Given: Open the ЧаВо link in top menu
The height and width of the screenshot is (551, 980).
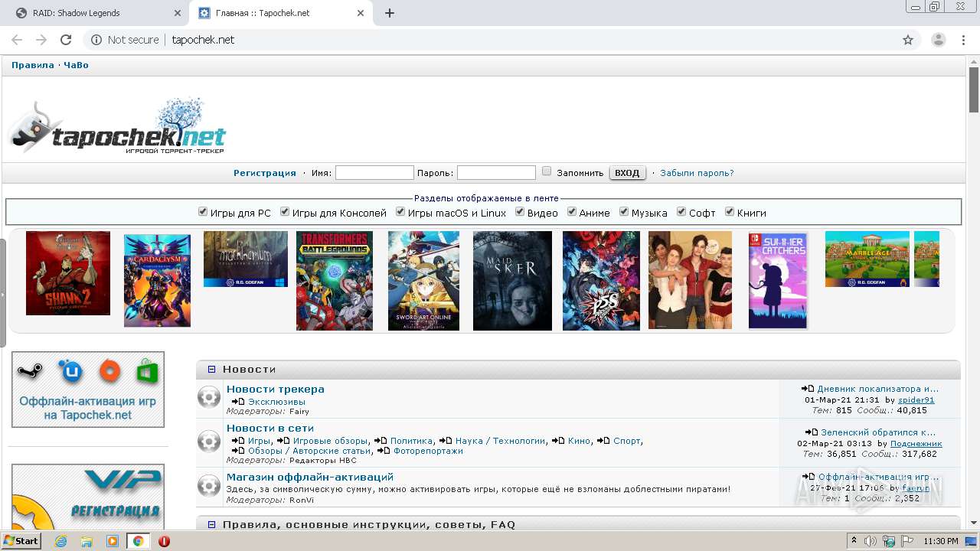Looking at the screenshot, I should click(76, 65).
